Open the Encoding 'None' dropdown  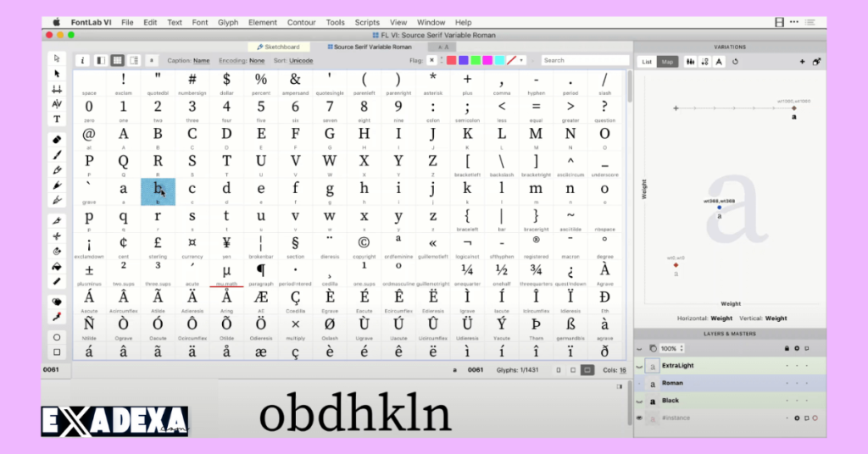(x=257, y=61)
